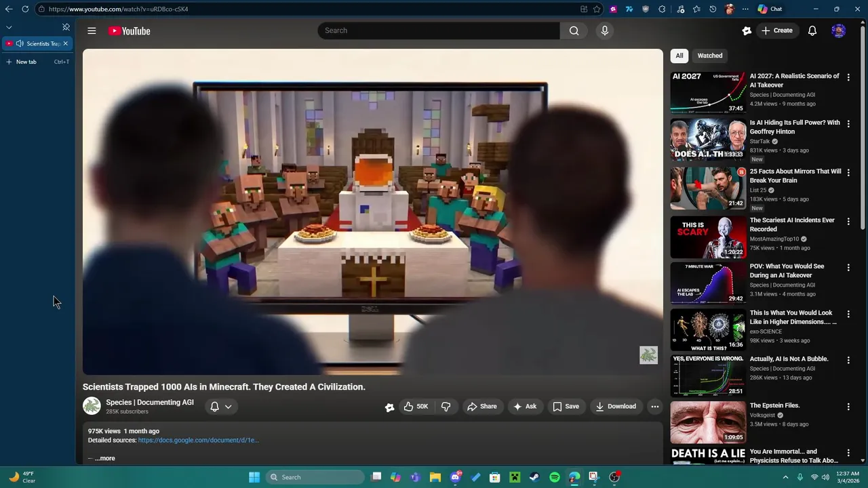Viewport: 868px width, 488px height.
Task: Open File Explorer from the taskbar
Action: [x=435, y=477]
